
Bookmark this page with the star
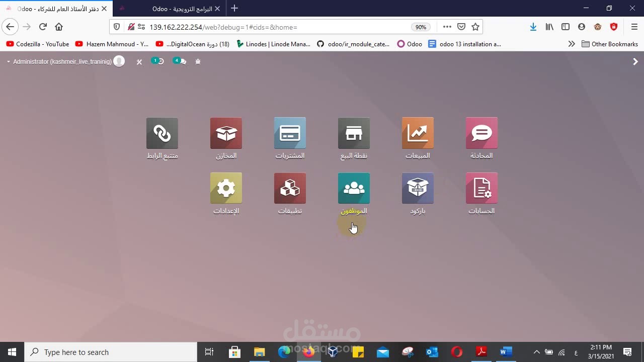(x=475, y=27)
